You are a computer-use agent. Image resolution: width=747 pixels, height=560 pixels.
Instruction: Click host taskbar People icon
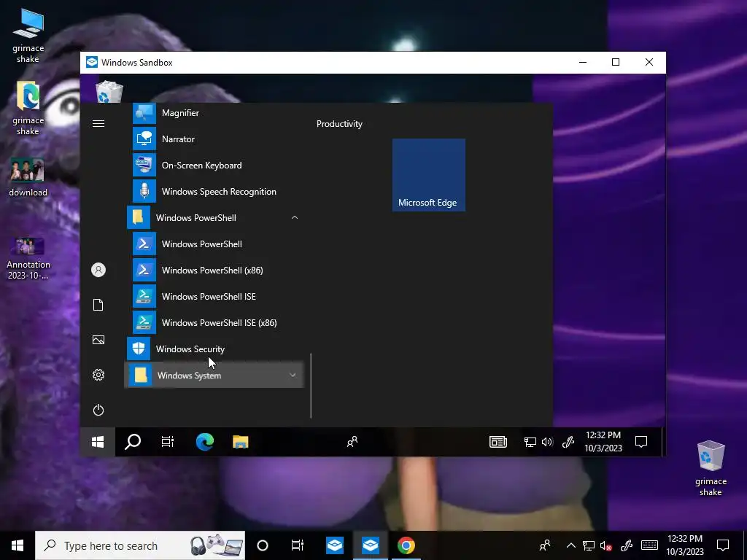pos(544,545)
